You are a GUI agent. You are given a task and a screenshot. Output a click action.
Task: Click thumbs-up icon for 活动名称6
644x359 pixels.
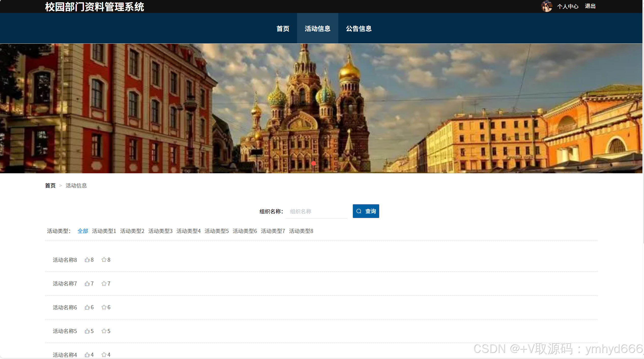tap(87, 307)
